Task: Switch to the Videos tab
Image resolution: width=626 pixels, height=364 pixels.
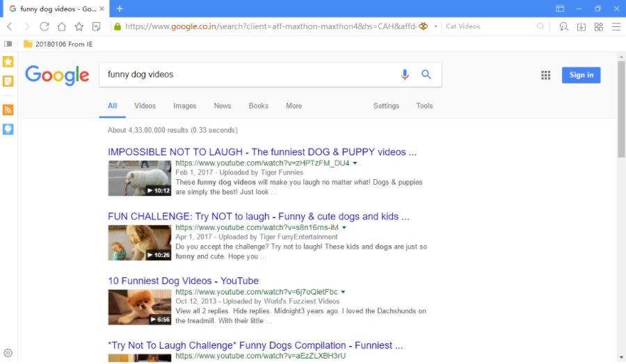Action: coord(145,106)
